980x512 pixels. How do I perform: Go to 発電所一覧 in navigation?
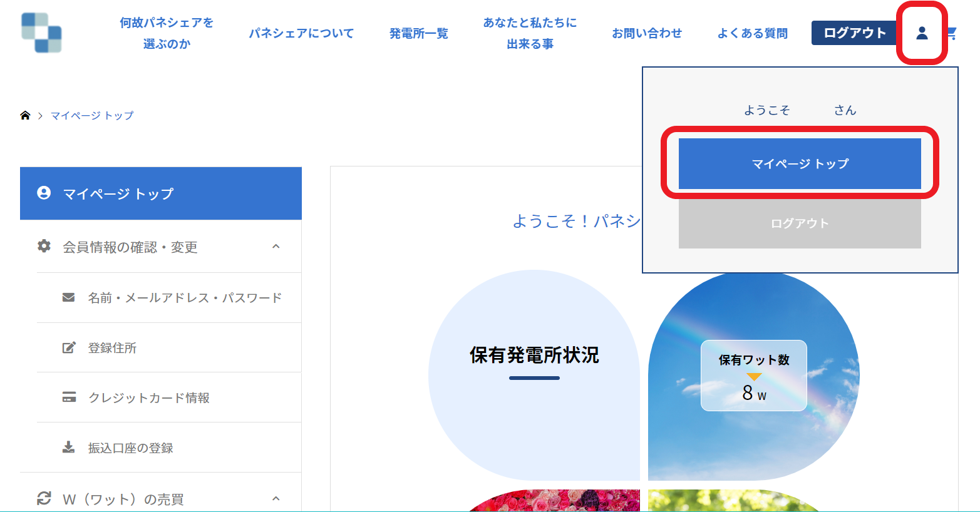(x=418, y=33)
